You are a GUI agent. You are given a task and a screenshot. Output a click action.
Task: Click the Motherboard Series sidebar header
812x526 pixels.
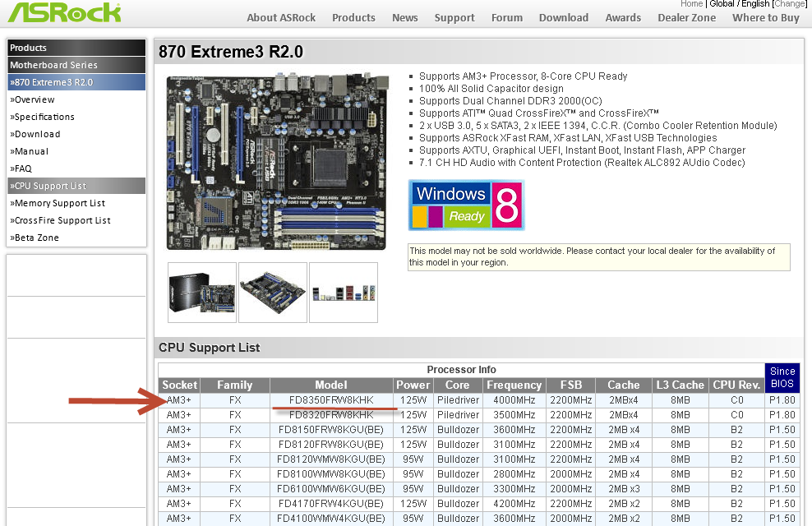76,65
